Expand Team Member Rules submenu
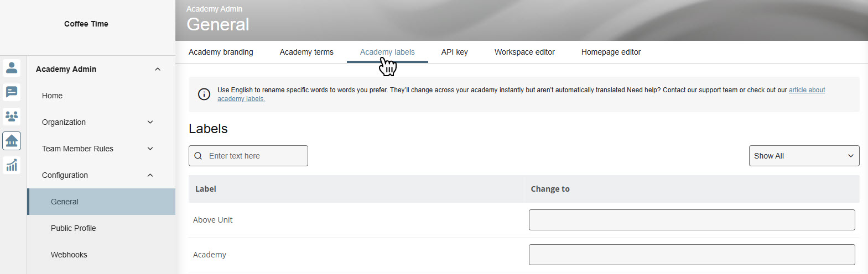 tap(150, 149)
